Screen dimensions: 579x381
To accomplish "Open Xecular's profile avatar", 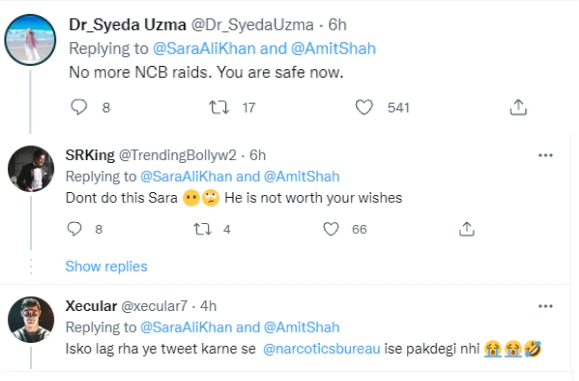I will click(x=31, y=319).
